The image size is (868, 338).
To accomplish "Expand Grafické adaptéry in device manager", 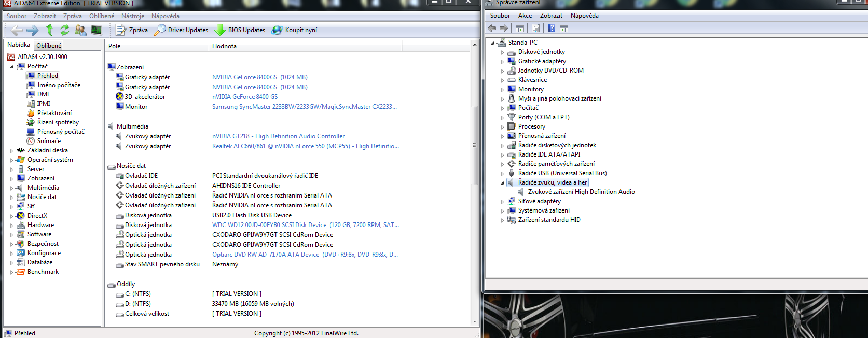I will tap(502, 62).
